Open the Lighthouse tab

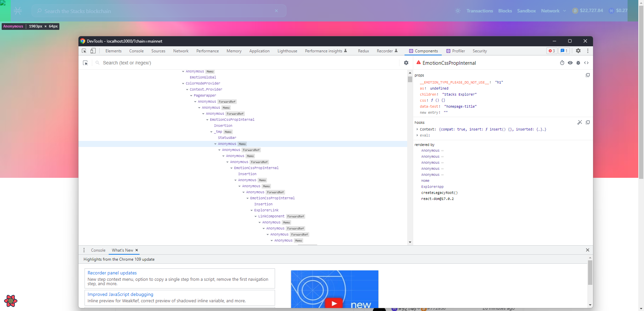pyautogui.click(x=287, y=51)
